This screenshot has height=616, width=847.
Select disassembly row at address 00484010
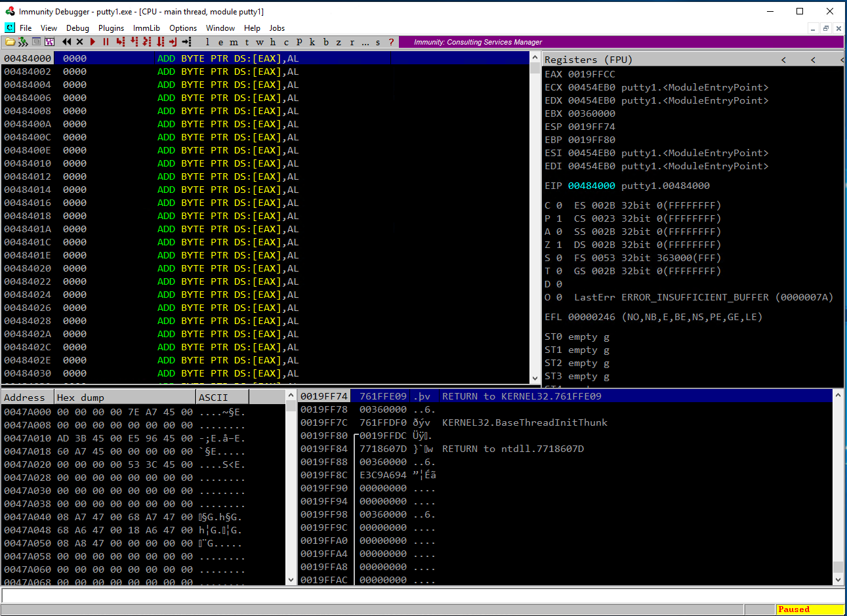tap(265, 163)
